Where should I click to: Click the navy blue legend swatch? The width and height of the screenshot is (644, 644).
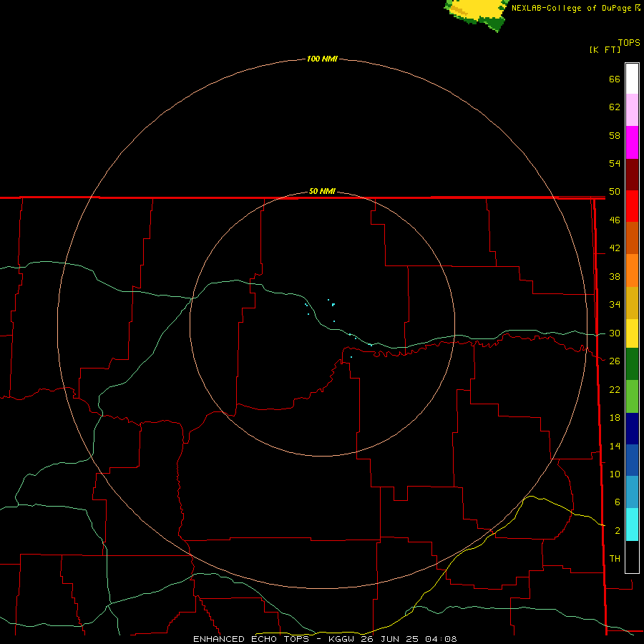[632, 429]
